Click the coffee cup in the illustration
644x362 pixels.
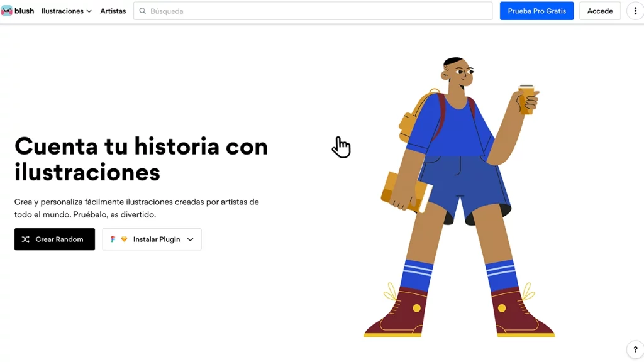(526, 99)
